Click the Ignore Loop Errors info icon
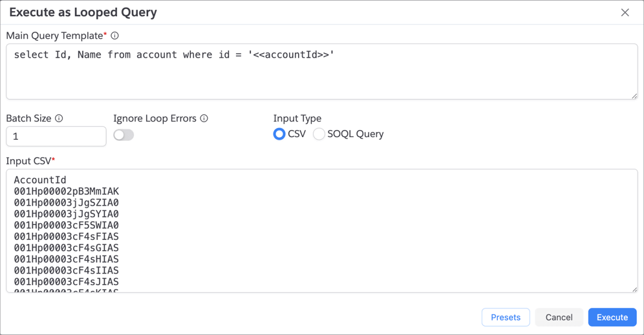This screenshot has width=644, height=335. [204, 118]
